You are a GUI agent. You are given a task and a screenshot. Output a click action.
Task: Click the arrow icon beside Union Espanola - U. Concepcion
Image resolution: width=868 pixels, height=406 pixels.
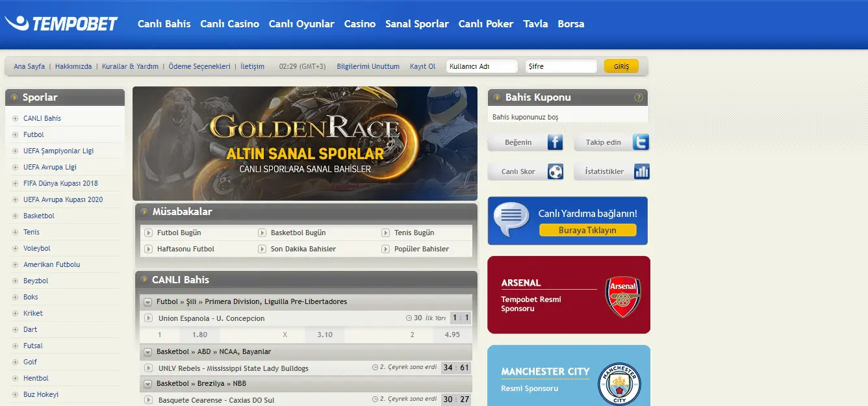(x=149, y=318)
